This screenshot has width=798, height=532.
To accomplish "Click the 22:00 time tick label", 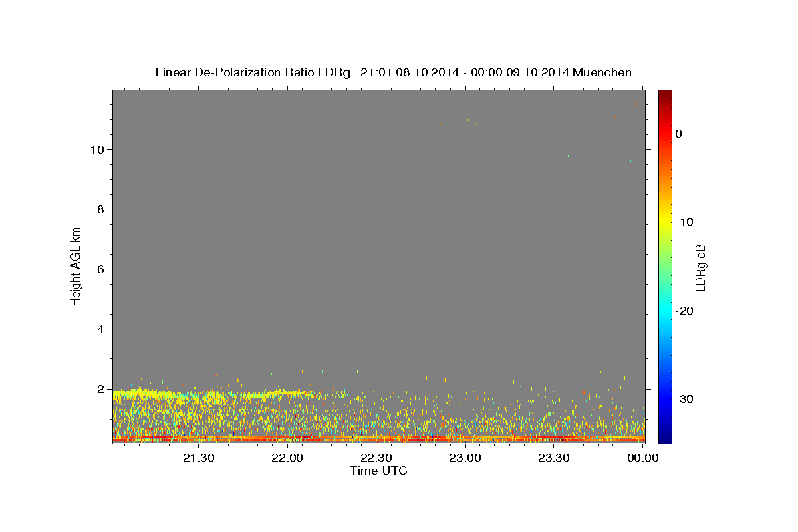I will click(287, 458).
